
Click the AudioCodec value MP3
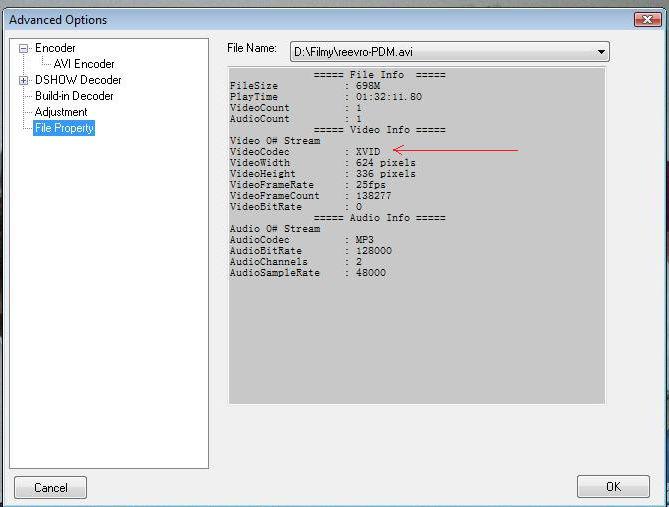tap(365, 240)
